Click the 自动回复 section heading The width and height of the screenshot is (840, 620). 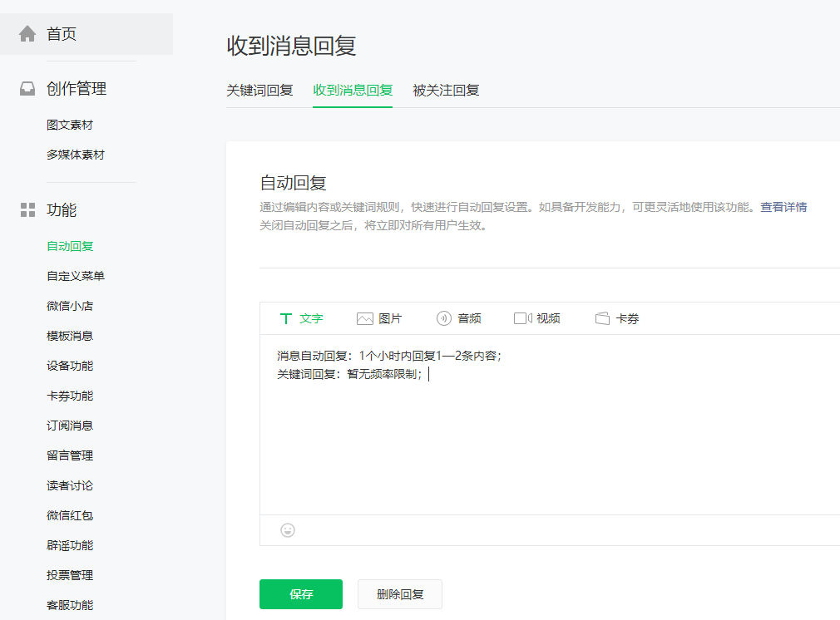(293, 183)
